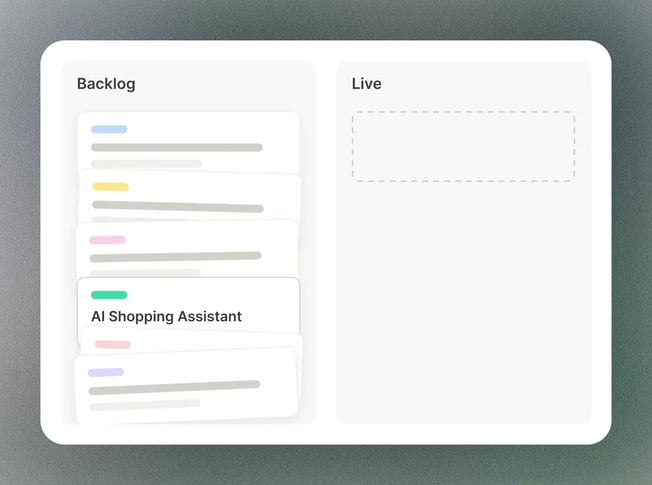Select the Backlog card with yellow tag
This screenshot has height=485, width=652.
[x=190, y=196]
